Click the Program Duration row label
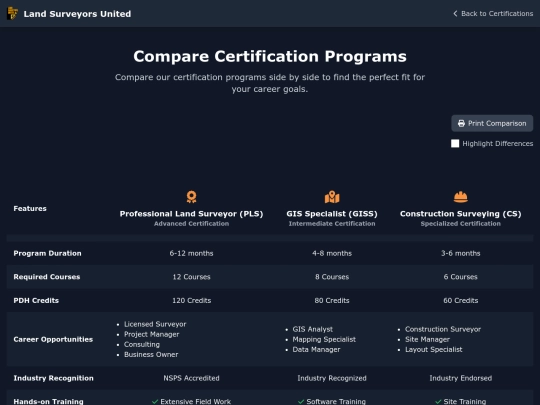The height and width of the screenshot is (405, 540). [x=48, y=253]
